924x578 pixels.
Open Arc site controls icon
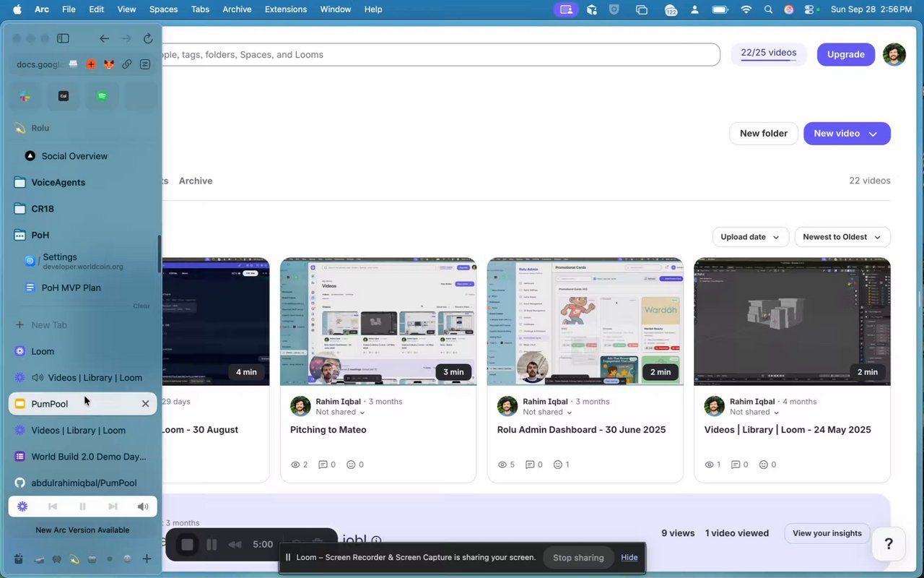145,64
